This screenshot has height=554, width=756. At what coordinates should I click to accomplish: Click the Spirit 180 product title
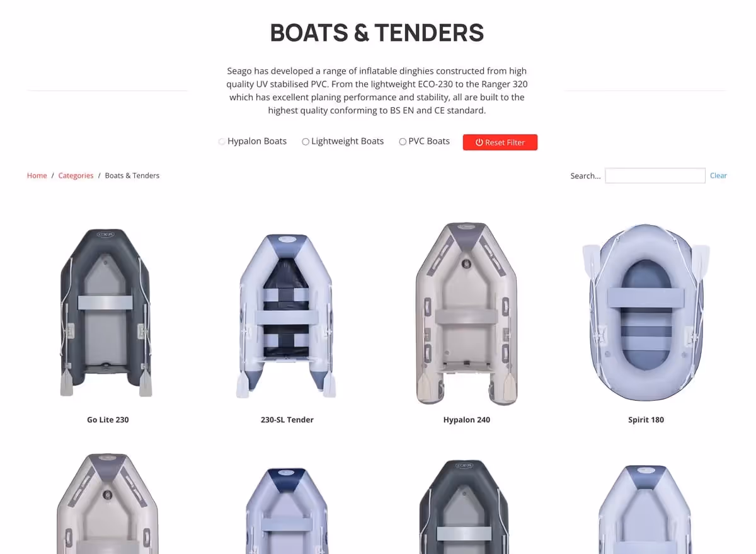[x=646, y=420]
